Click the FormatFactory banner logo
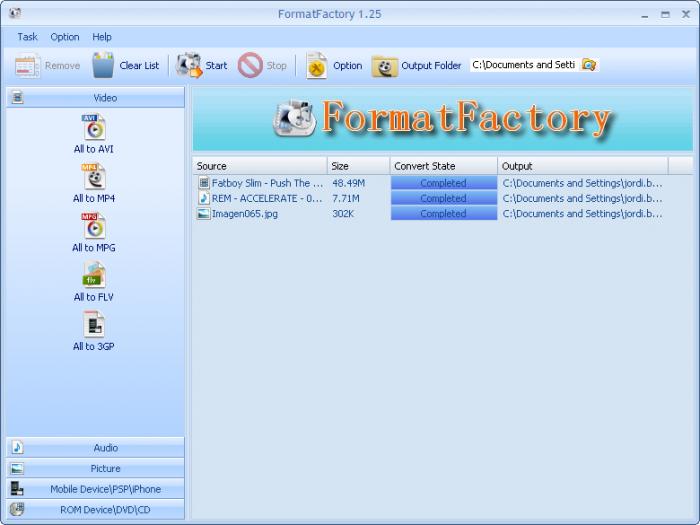The image size is (700, 525). pyautogui.click(x=295, y=118)
